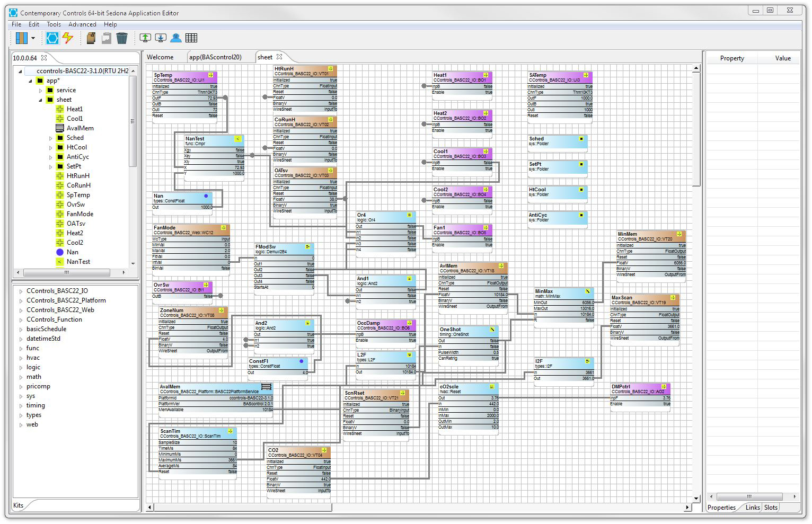Click the brown copy icon in the toolbar
812x524 pixels.
pyautogui.click(x=90, y=38)
